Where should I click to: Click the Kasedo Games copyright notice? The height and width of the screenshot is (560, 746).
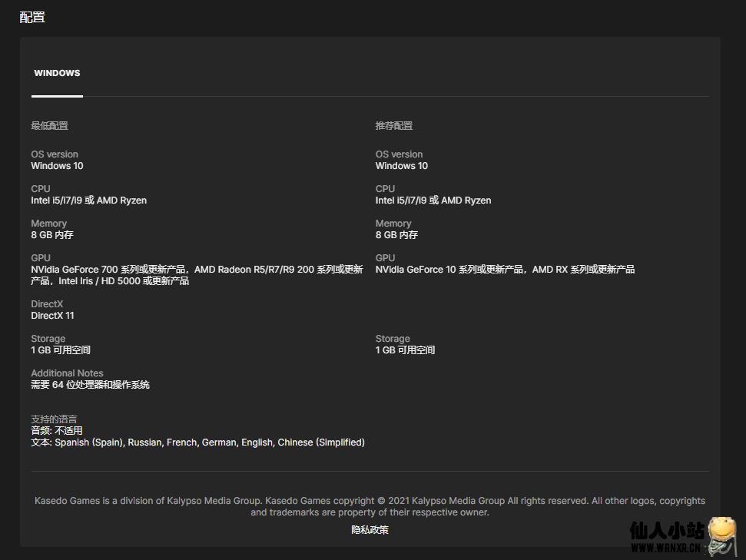point(370,506)
